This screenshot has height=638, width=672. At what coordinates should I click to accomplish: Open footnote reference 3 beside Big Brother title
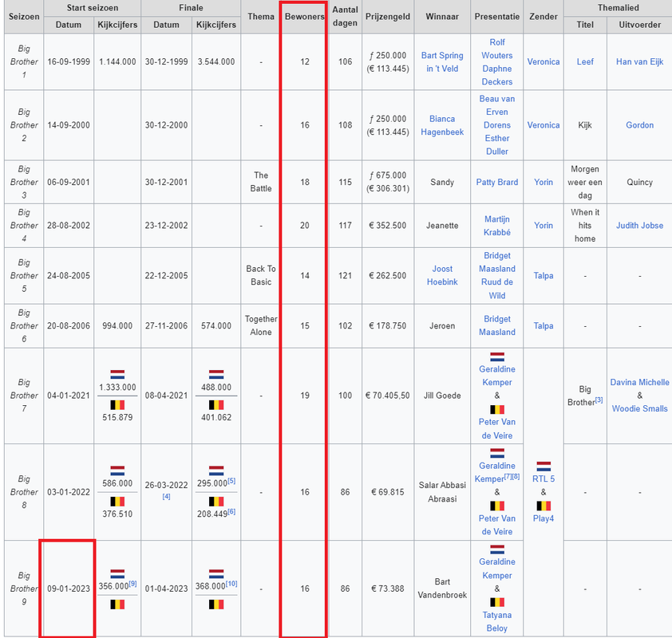pyautogui.click(x=599, y=400)
